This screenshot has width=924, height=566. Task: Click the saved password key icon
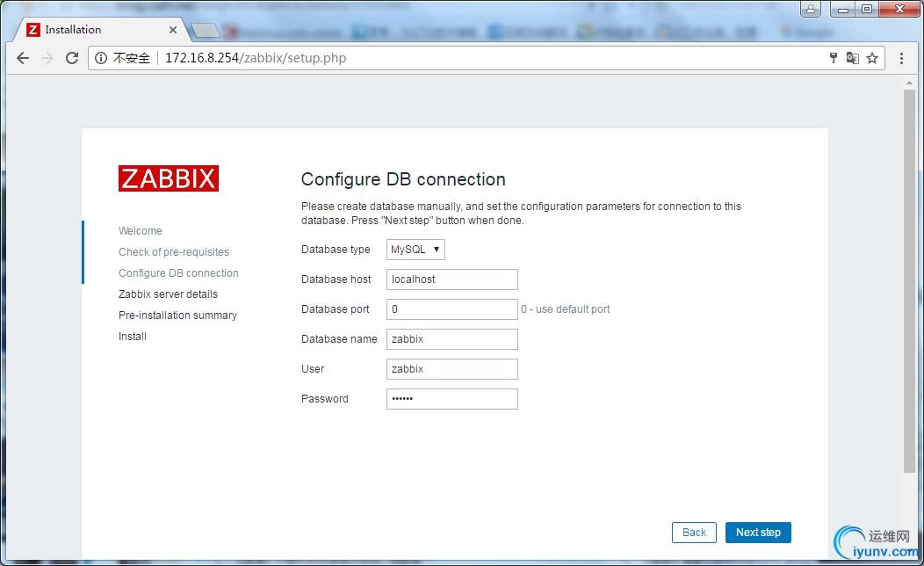coord(834,58)
